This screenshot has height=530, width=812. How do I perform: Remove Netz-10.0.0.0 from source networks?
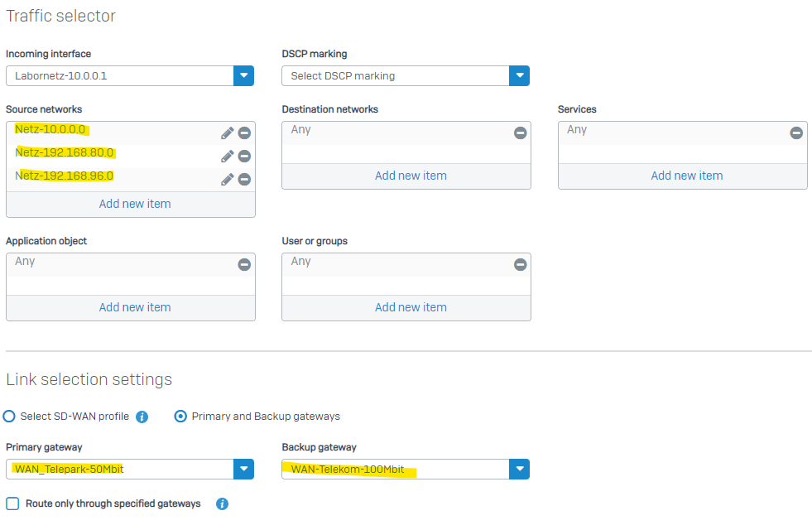point(244,133)
